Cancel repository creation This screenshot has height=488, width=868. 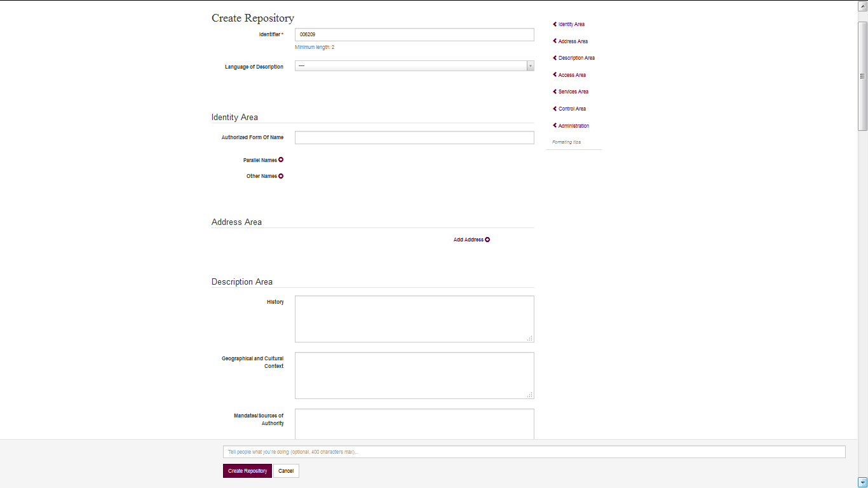click(x=286, y=471)
